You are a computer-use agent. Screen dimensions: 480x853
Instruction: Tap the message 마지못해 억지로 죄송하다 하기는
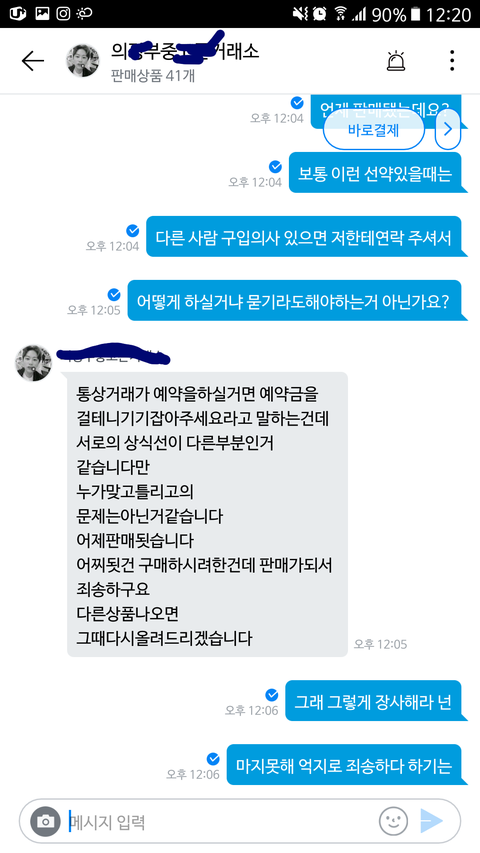click(344, 764)
